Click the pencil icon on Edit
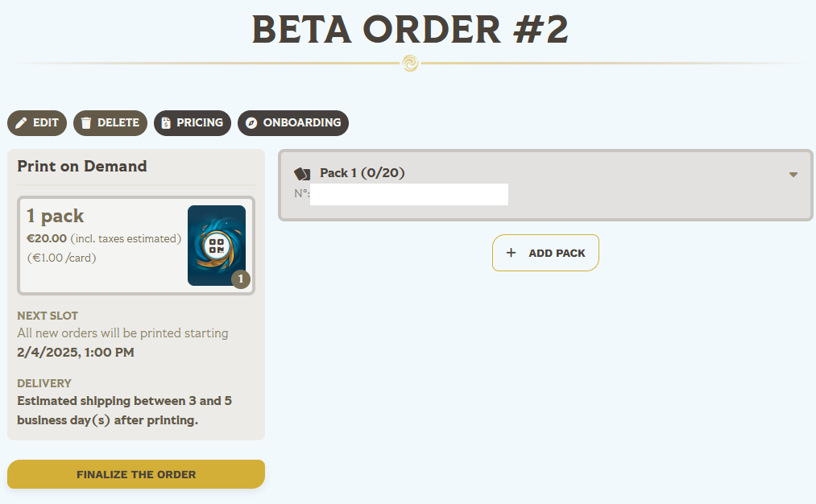816x504 pixels. coord(22,123)
